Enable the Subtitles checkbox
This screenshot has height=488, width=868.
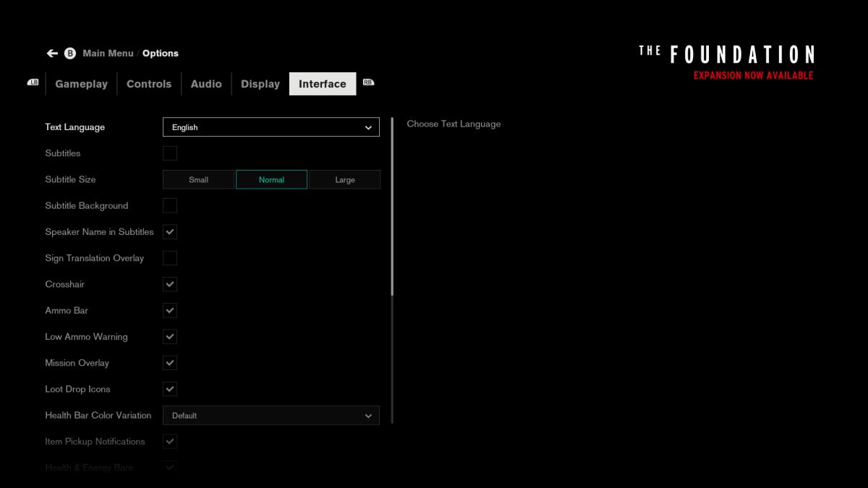click(x=170, y=153)
